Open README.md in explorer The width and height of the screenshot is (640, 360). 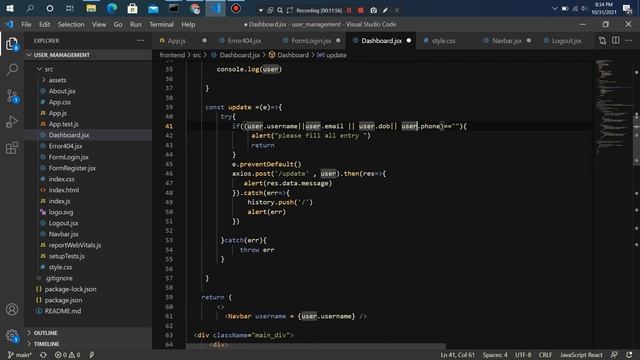coord(63,311)
